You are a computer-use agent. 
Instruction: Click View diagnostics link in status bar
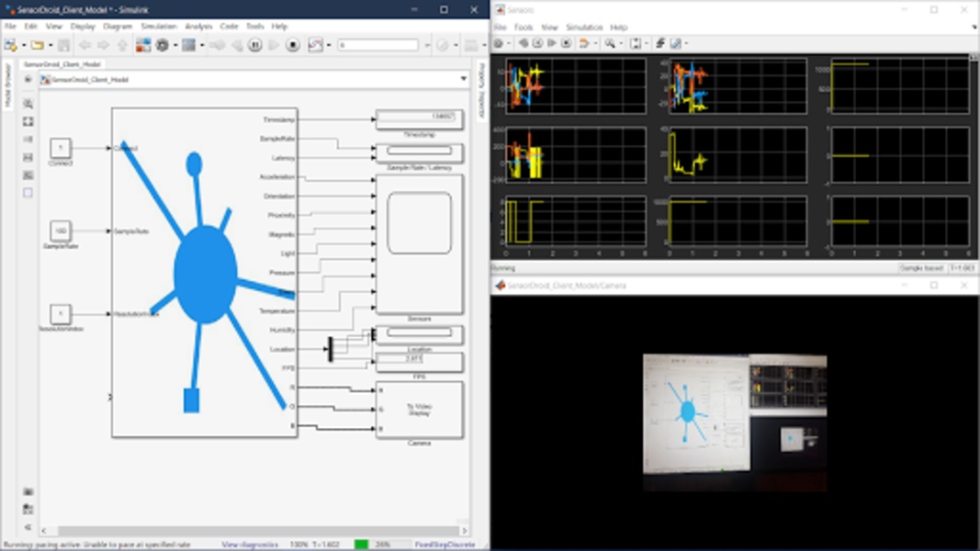(x=250, y=545)
